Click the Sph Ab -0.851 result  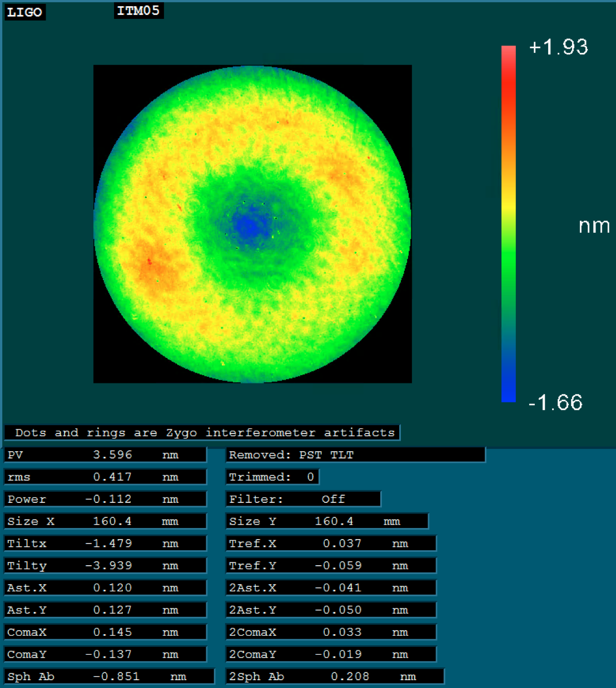coord(110,676)
